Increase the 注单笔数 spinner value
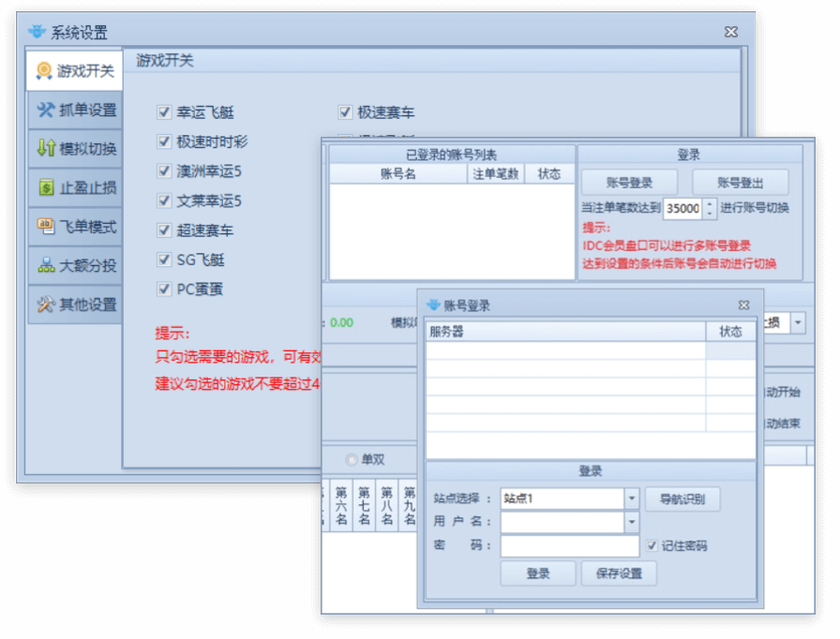This screenshot has height=639, width=840. pyautogui.click(x=709, y=203)
